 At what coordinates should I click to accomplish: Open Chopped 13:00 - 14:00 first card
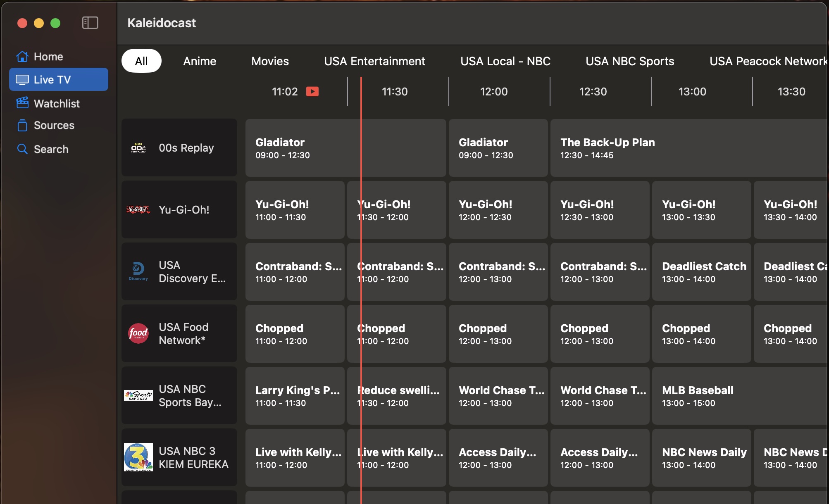click(702, 334)
